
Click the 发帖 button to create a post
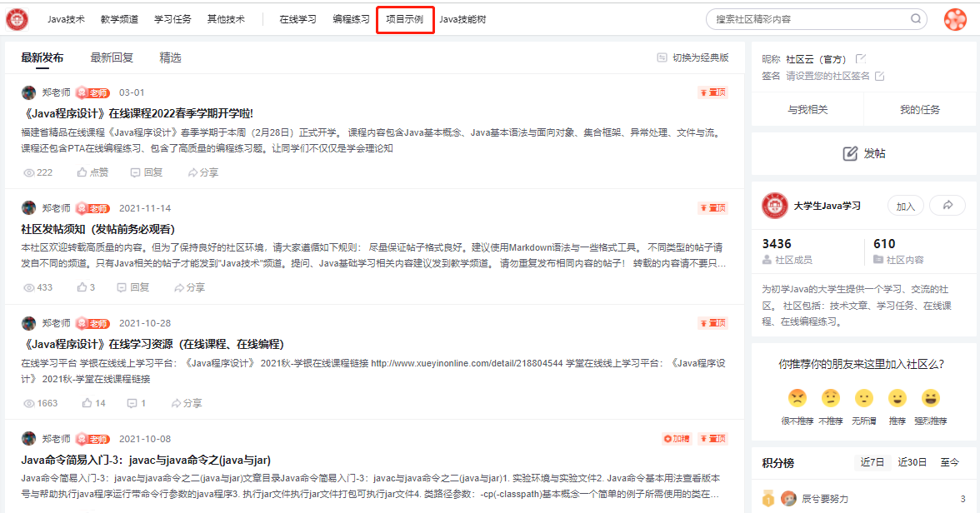point(863,153)
